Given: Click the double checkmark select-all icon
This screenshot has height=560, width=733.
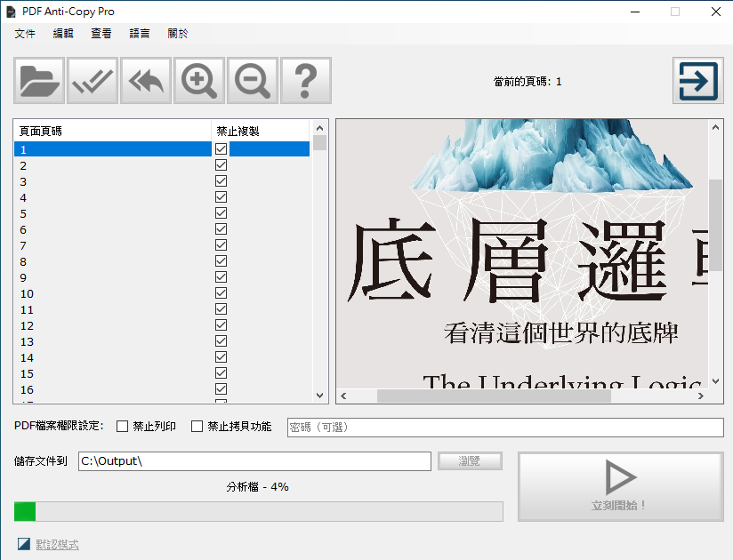Looking at the screenshot, I should click(93, 81).
